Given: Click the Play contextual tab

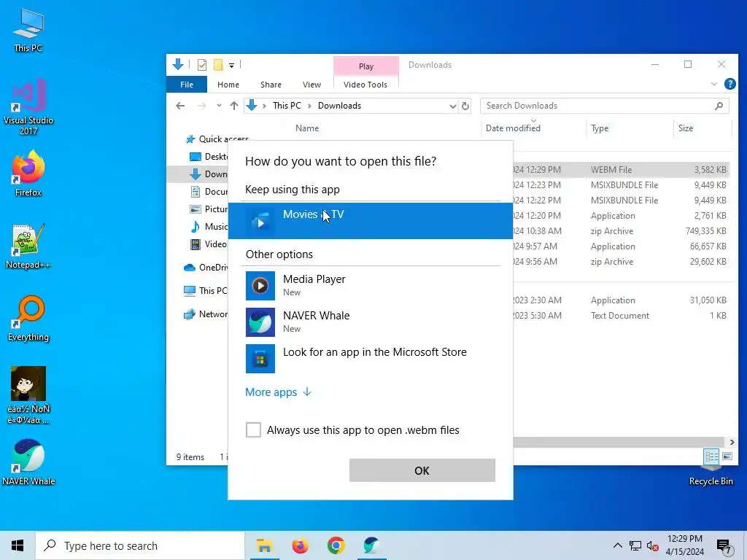Looking at the screenshot, I should tap(366, 66).
